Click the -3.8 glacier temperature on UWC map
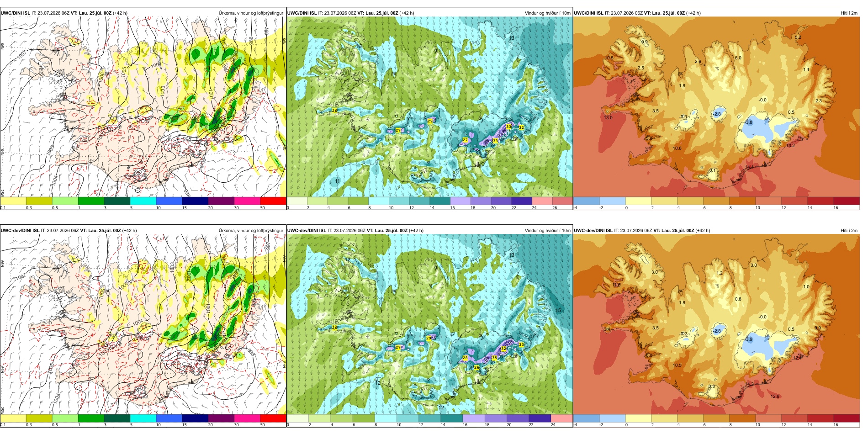The width and height of the screenshot is (868, 434). pyautogui.click(x=748, y=122)
